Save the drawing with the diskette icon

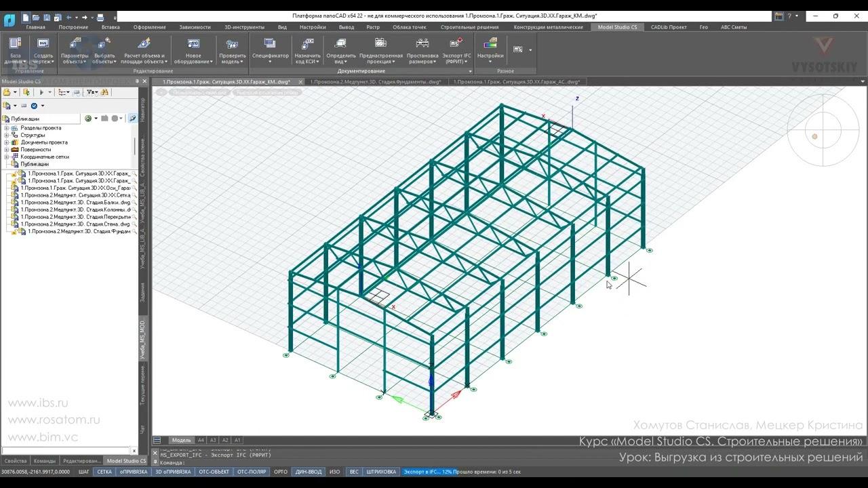coord(46,17)
